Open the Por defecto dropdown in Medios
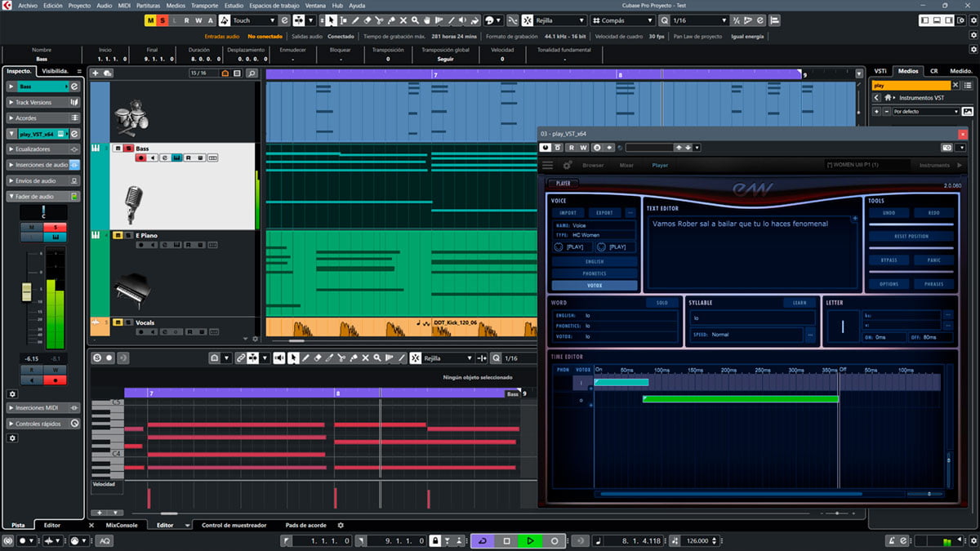 click(x=926, y=111)
